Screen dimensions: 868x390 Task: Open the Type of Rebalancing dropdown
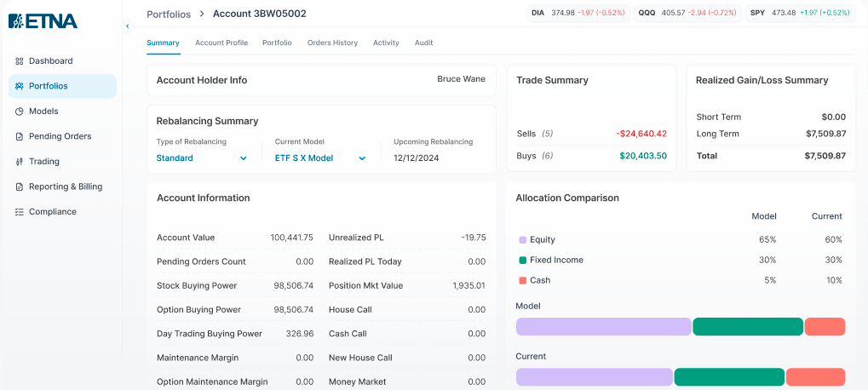202,158
